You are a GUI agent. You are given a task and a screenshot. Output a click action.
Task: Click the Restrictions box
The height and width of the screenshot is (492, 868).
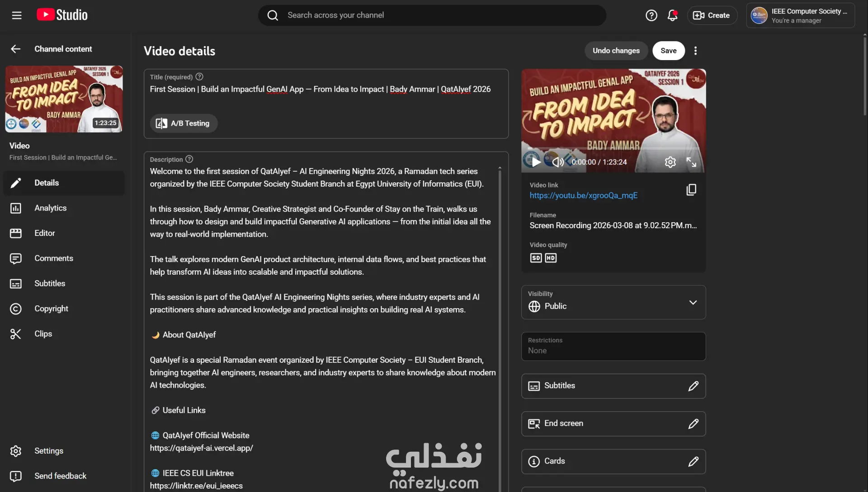point(613,347)
